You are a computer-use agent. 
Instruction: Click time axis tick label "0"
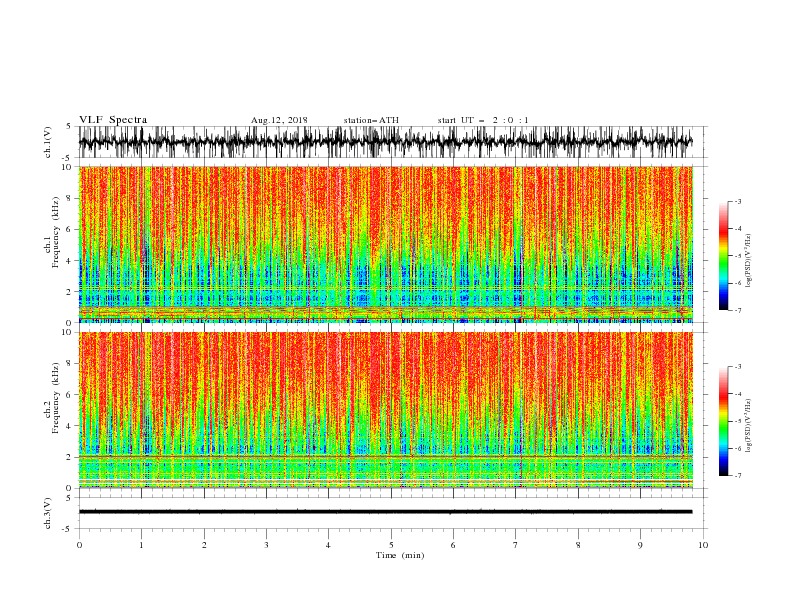(x=79, y=545)
